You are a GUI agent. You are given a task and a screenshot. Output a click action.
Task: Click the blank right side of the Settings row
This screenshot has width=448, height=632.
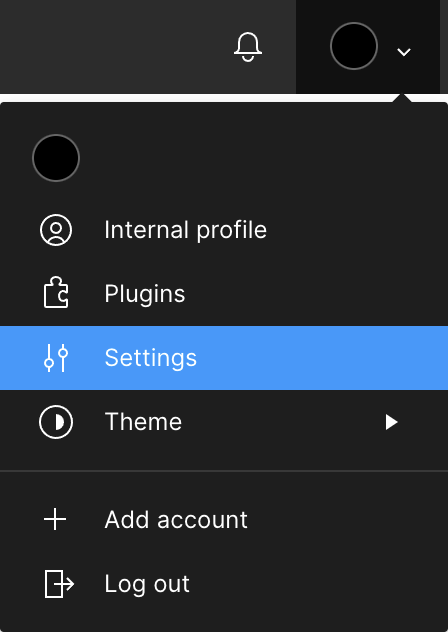pyautogui.click(x=323, y=358)
